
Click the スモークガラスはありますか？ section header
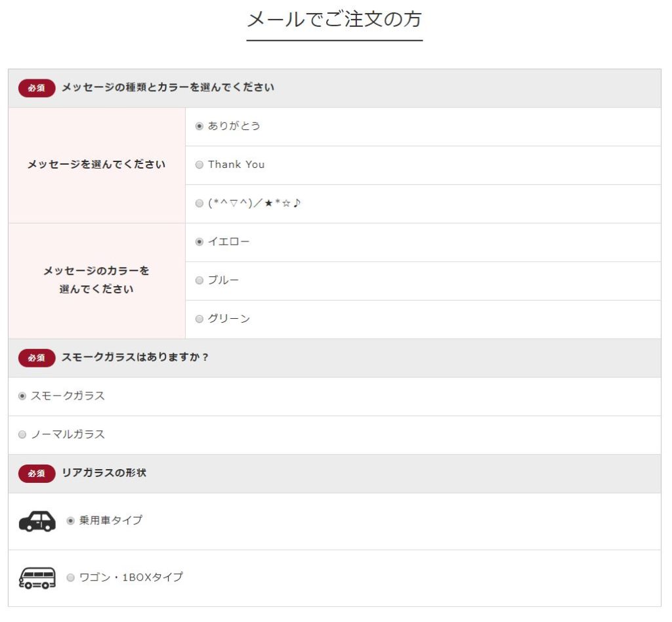point(135,358)
